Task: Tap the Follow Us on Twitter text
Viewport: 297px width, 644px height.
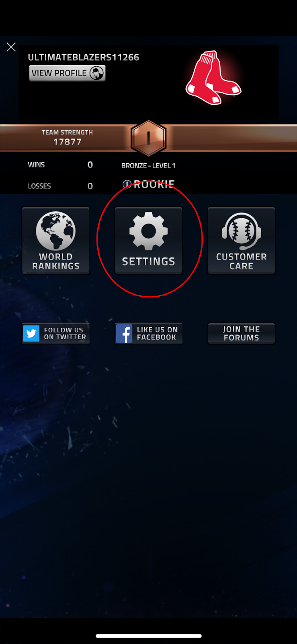Action: click(65, 334)
